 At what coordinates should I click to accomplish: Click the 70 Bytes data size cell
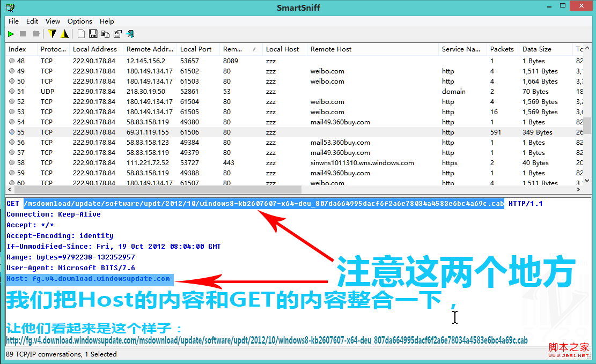coord(535,92)
